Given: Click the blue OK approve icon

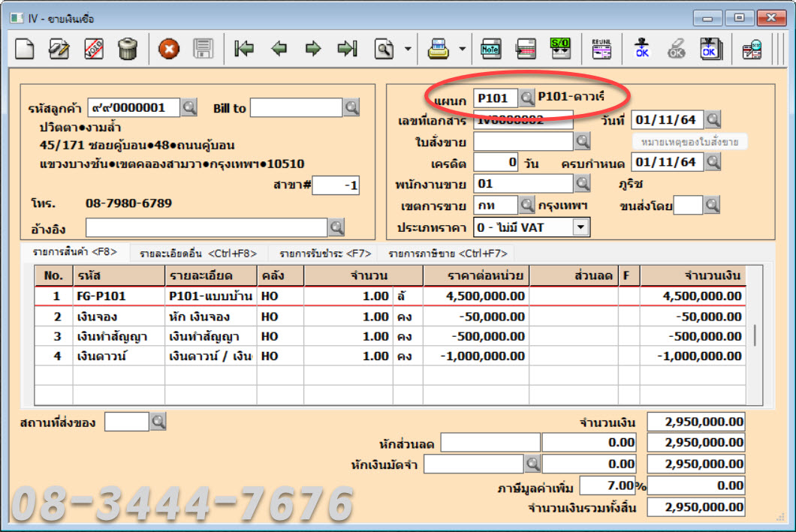Looking at the screenshot, I should (x=642, y=48).
